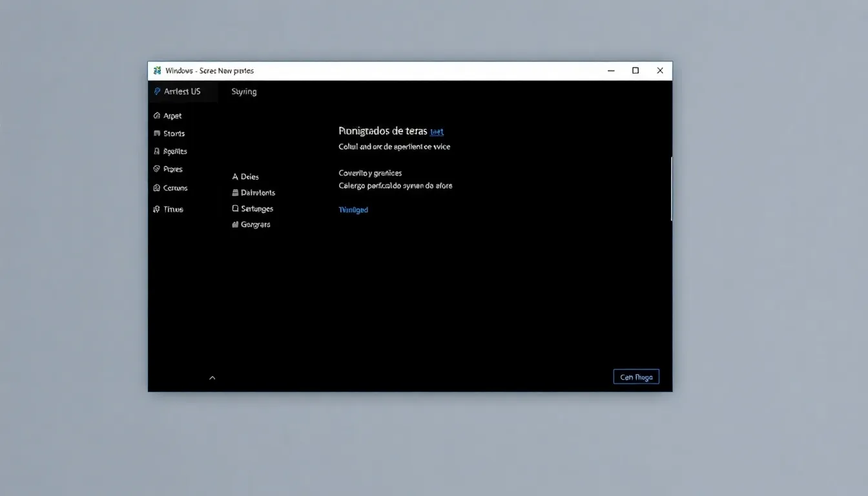Click the Pigres sidebar icon
Image resolution: width=868 pixels, height=496 pixels.
(157, 169)
